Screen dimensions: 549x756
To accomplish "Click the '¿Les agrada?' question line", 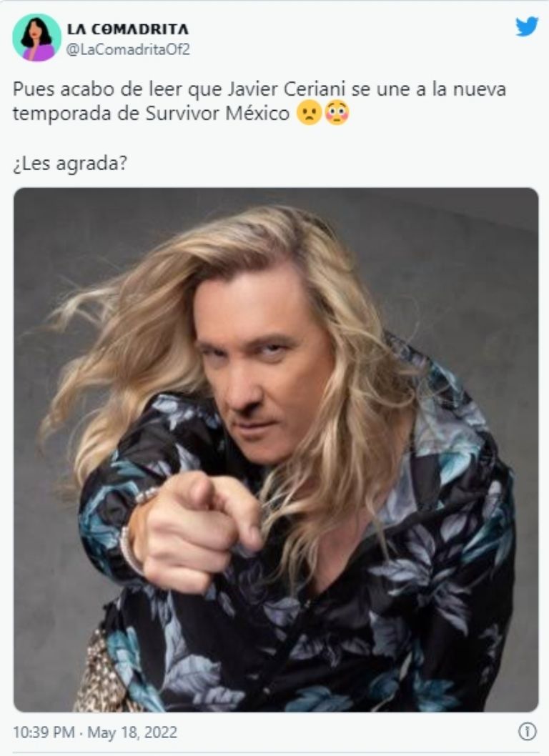I will coord(70,164).
